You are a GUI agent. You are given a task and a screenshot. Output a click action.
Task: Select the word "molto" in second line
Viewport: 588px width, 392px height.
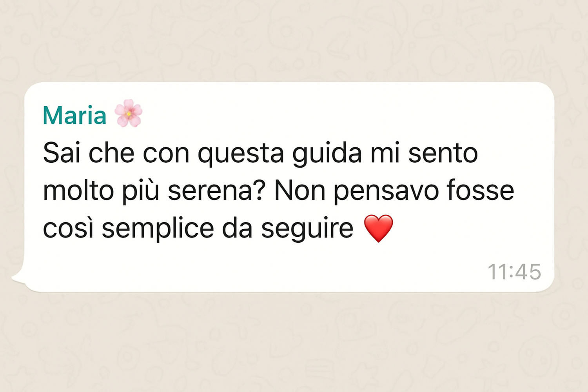(78, 191)
